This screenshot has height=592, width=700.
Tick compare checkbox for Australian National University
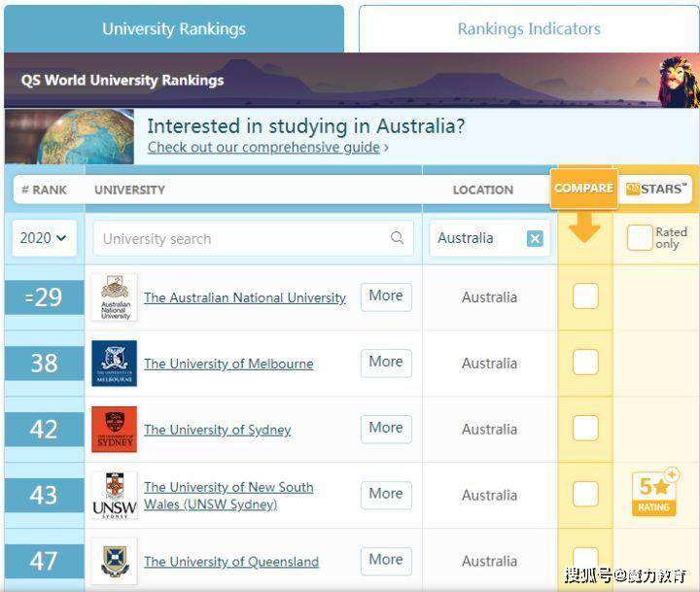pyautogui.click(x=585, y=296)
